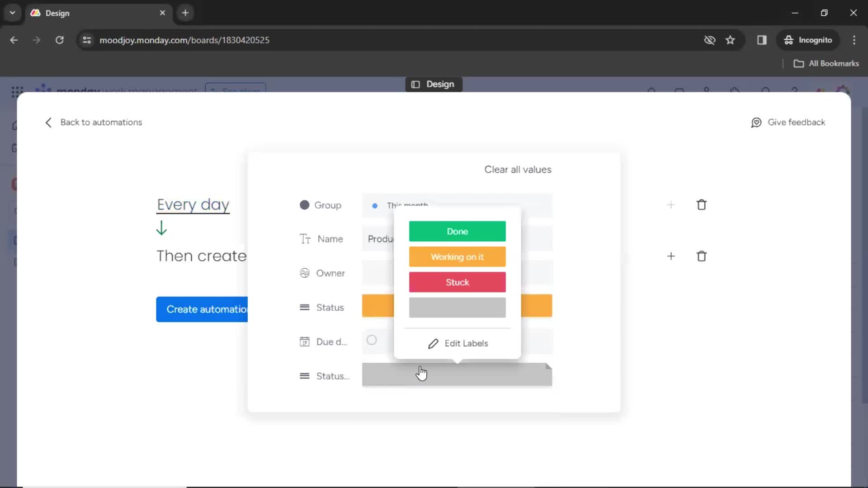The image size is (868, 488).
Task: Toggle the Group blue dot indicator
Action: click(x=375, y=204)
